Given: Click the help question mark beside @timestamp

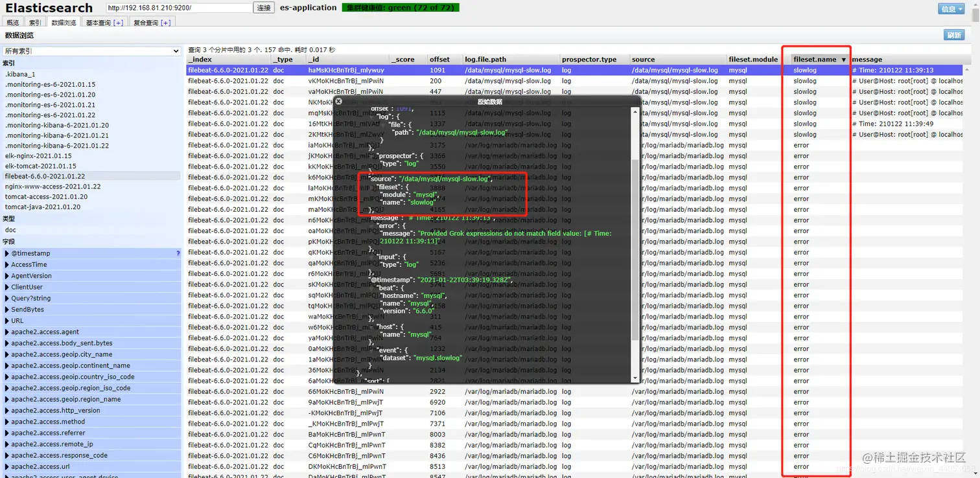Looking at the screenshot, I should 178,253.
